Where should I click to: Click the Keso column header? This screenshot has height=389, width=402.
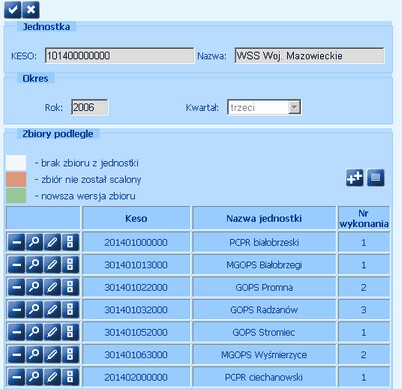tap(136, 218)
